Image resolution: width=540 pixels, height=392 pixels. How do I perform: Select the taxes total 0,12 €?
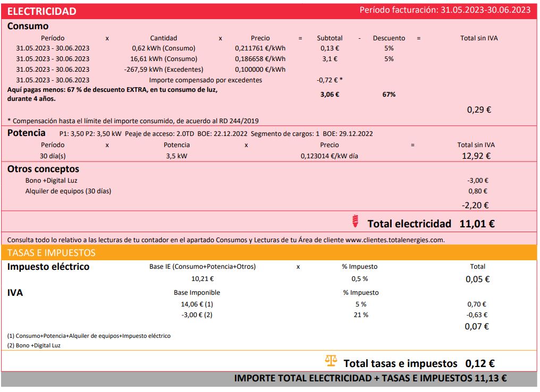[480, 364]
